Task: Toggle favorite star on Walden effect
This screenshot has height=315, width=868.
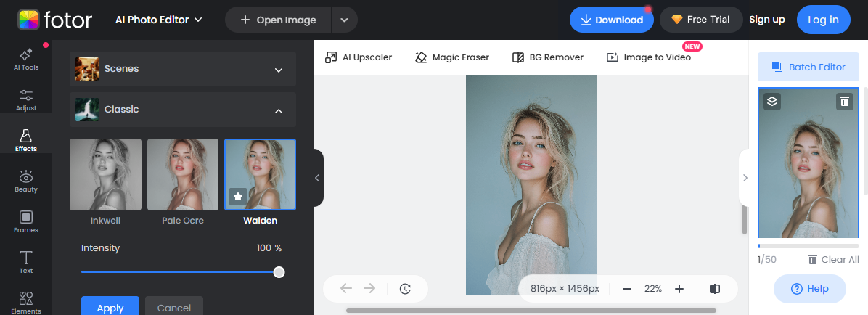Action: (237, 196)
